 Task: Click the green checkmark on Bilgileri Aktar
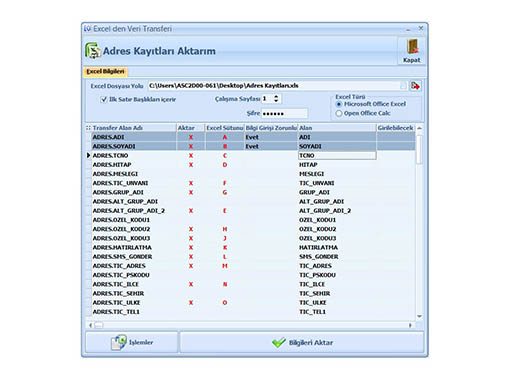click(278, 342)
